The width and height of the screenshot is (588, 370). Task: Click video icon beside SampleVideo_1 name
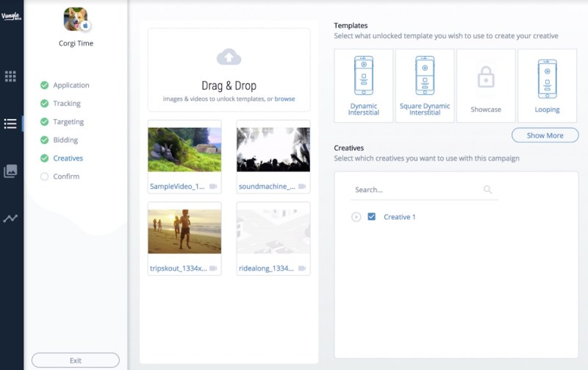213,187
